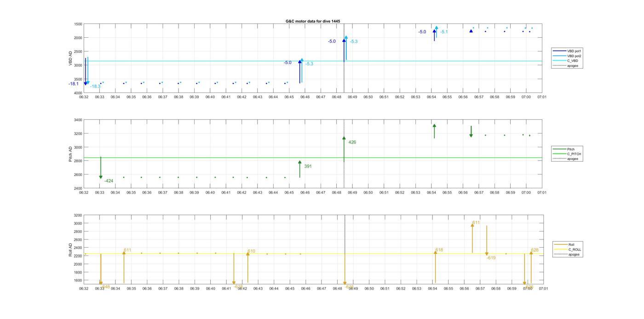Click the "Pitch AD" y-axis label
The image size is (644, 319).
(71, 154)
